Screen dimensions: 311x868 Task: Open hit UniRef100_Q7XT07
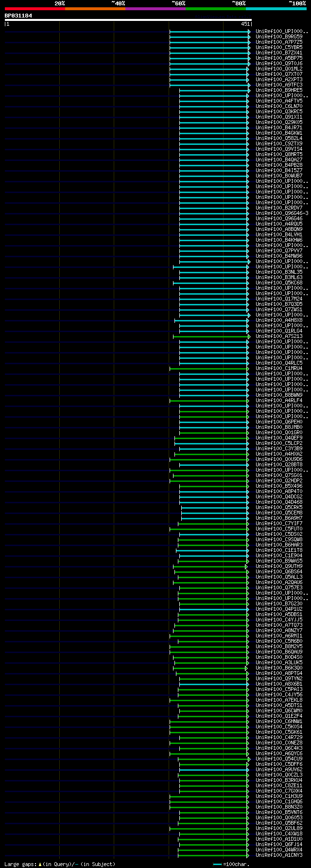279,74
